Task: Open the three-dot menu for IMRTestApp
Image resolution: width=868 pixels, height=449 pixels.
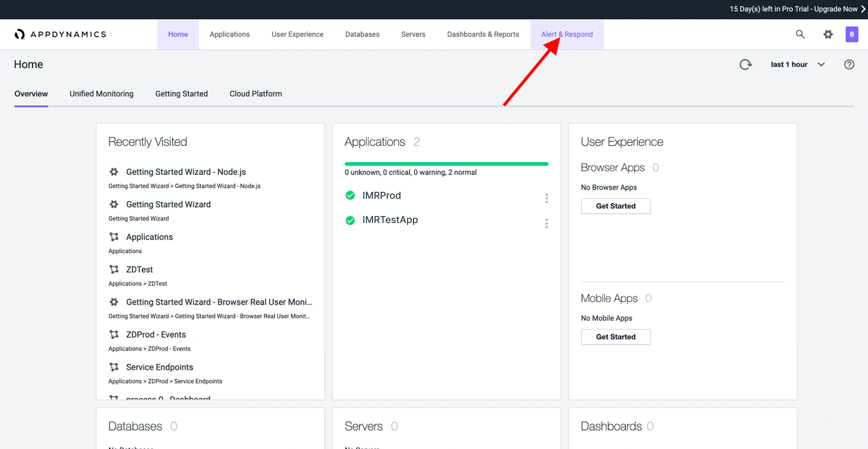Action: tap(546, 223)
